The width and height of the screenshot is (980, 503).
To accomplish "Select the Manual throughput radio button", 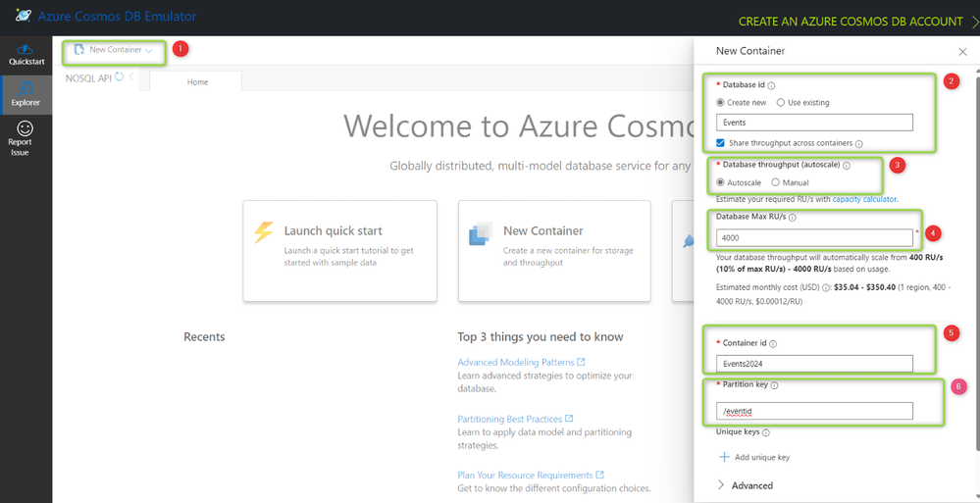I will pos(776,182).
